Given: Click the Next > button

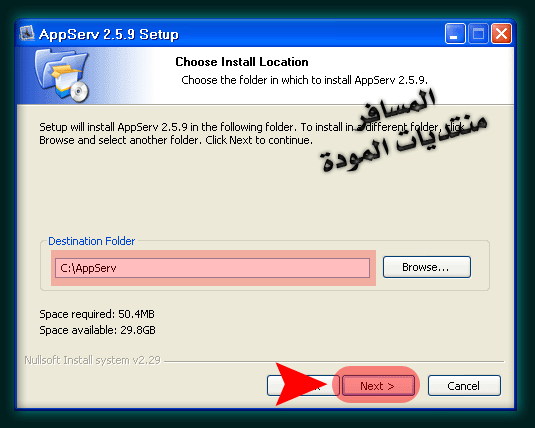Looking at the screenshot, I should pyautogui.click(x=378, y=386).
